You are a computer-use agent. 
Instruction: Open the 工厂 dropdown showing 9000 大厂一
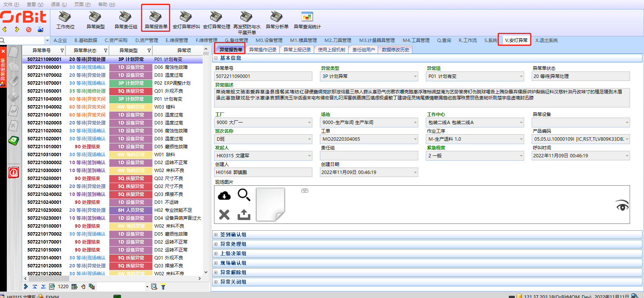tap(309, 123)
